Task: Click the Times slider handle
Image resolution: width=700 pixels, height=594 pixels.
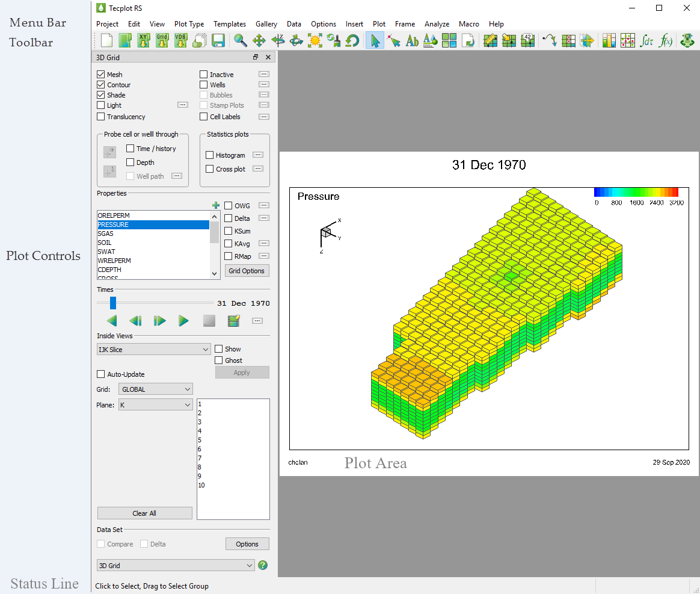Action: click(113, 303)
